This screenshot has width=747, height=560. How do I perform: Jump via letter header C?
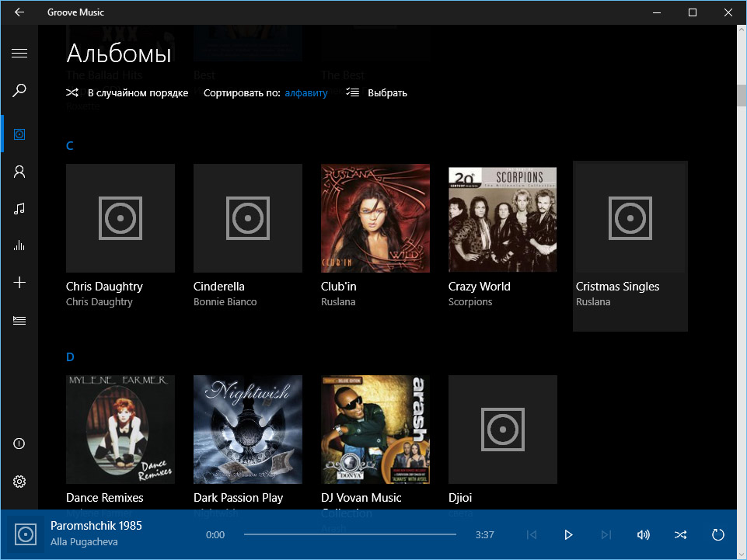click(69, 146)
